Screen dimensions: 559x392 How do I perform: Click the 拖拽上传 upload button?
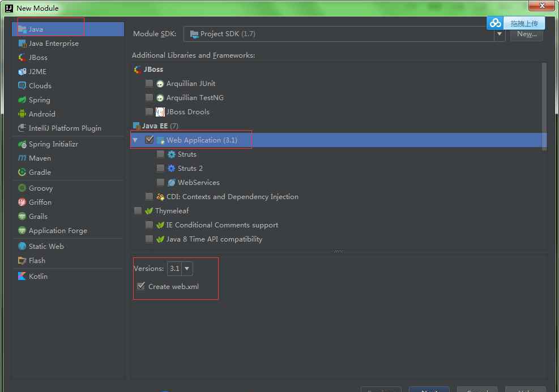coord(524,24)
